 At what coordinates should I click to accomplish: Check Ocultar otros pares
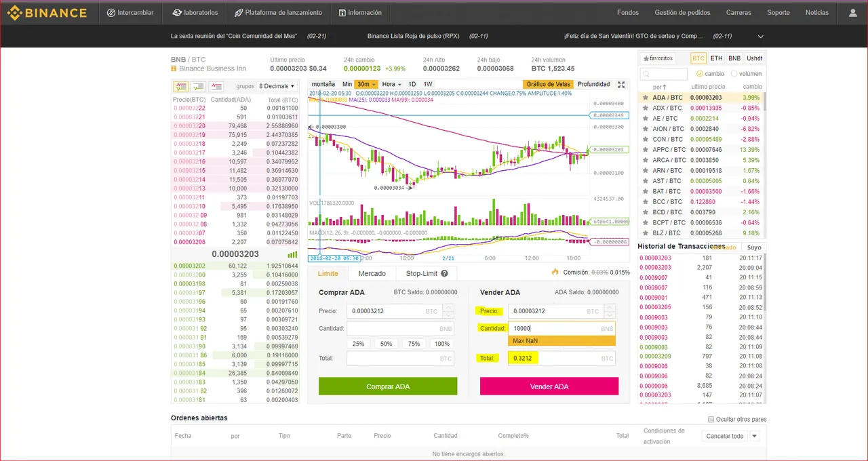(711, 419)
